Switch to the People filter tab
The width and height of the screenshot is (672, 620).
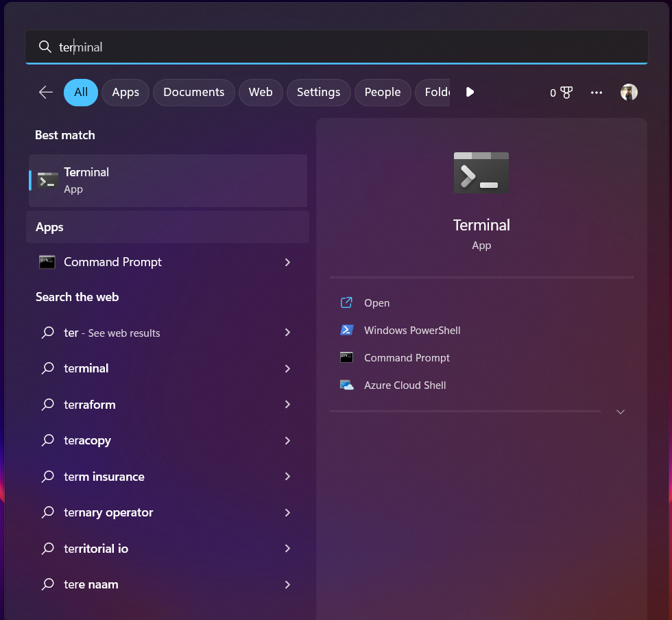[383, 92]
